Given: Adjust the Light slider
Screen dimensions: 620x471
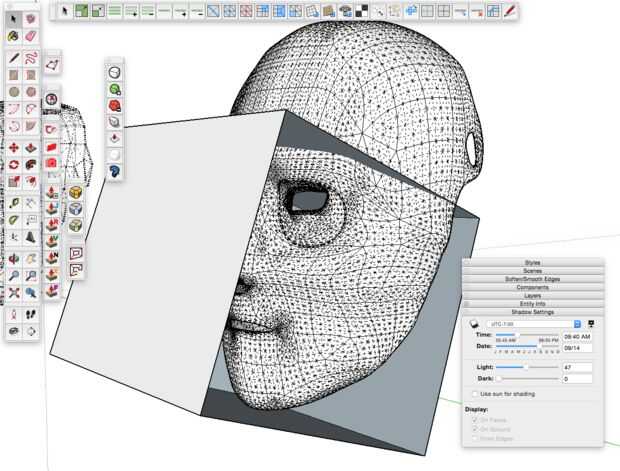Looking at the screenshot, I should point(527,367).
